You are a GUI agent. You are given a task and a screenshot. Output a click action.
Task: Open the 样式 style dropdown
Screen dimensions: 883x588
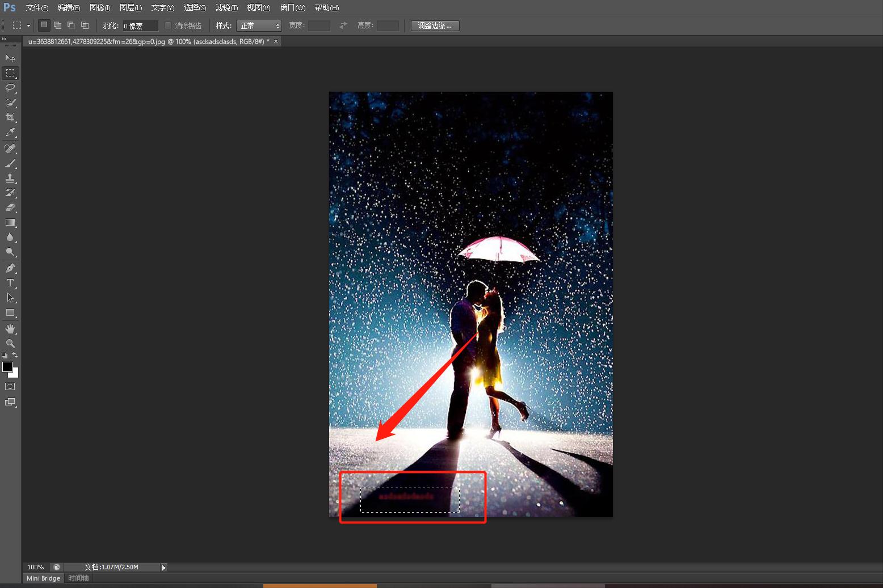click(x=259, y=26)
